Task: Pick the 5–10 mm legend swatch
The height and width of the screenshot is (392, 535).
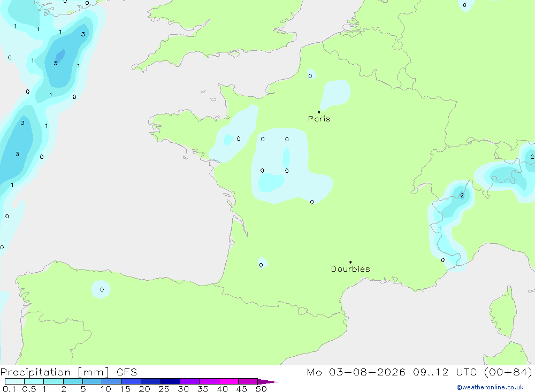Action: click(x=93, y=381)
